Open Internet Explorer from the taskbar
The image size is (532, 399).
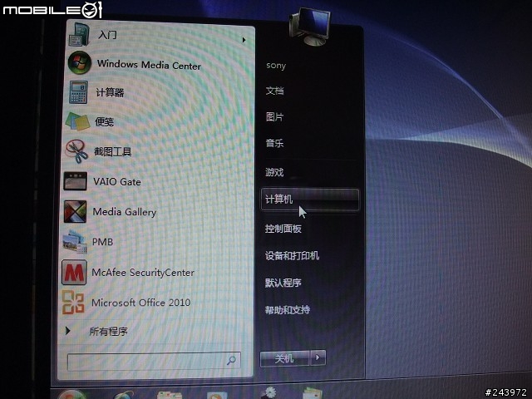pyautogui.click(x=124, y=395)
